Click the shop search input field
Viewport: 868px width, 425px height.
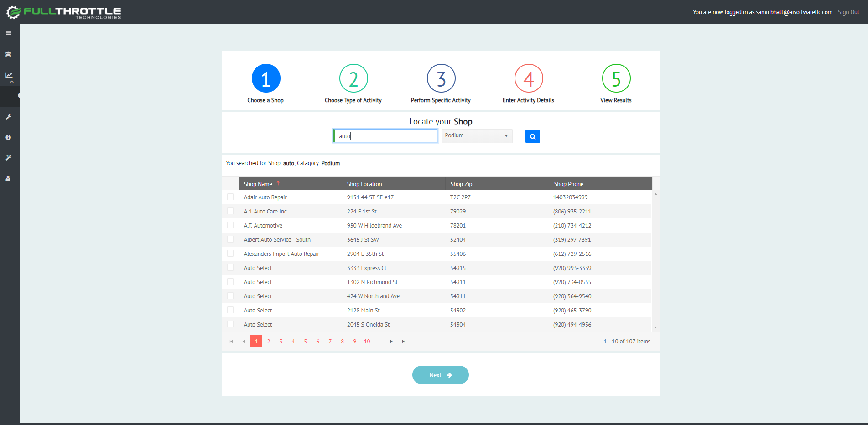click(385, 136)
